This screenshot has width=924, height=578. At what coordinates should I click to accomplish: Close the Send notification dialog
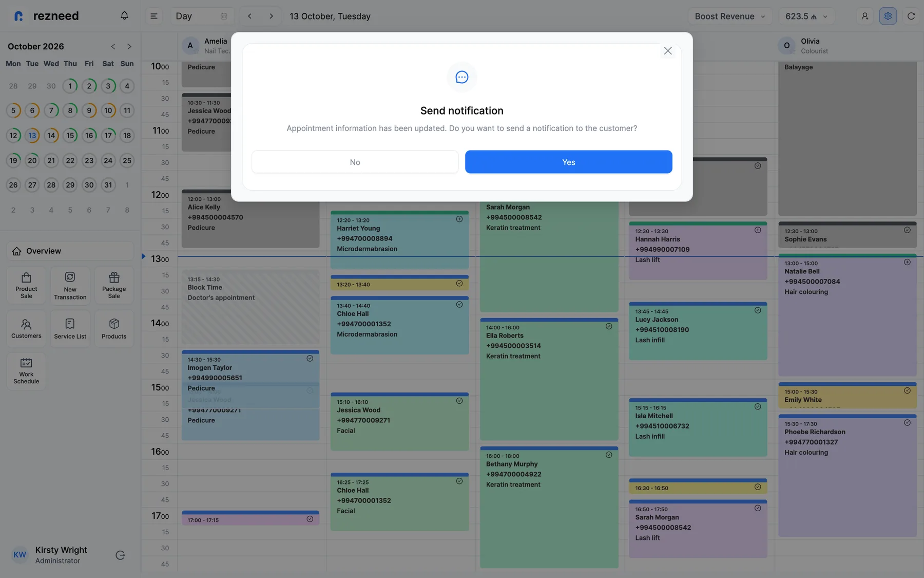pyautogui.click(x=667, y=50)
